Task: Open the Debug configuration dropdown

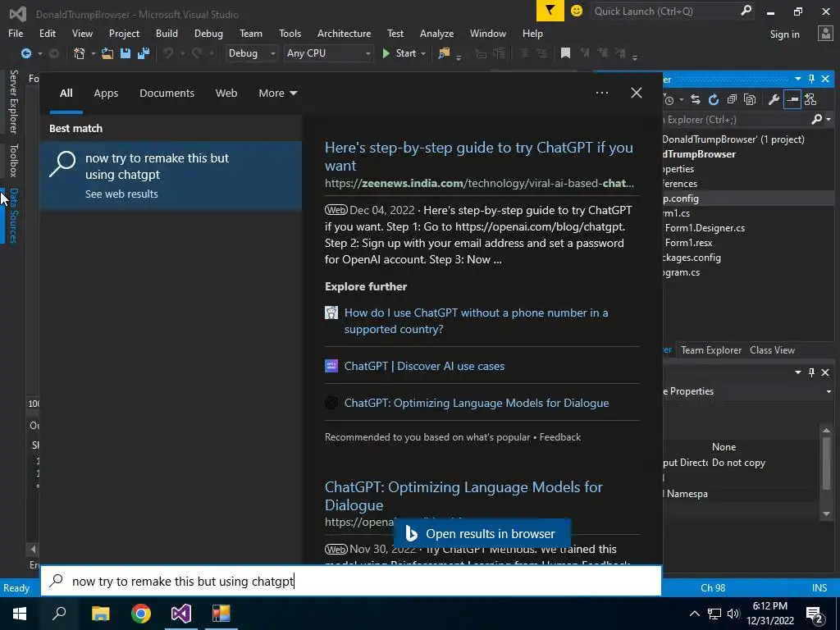Action: click(x=251, y=53)
